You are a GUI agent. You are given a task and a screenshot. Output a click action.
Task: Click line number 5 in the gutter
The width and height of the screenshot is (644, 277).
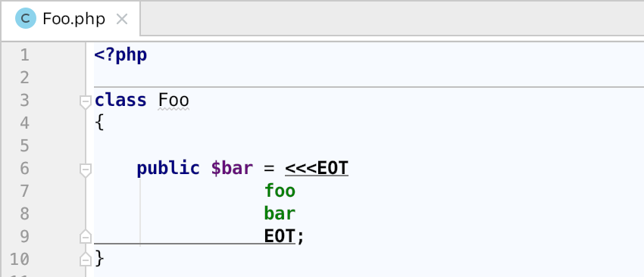[x=25, y=145]
